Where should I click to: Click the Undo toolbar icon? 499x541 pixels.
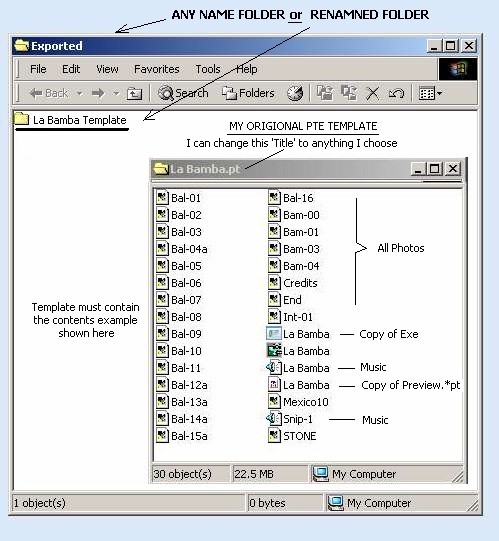pyautogui.click(x=396, y=93)
